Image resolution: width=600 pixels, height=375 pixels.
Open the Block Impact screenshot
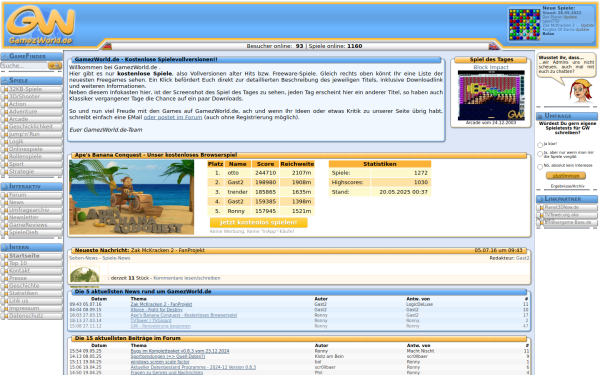(491, 95)
